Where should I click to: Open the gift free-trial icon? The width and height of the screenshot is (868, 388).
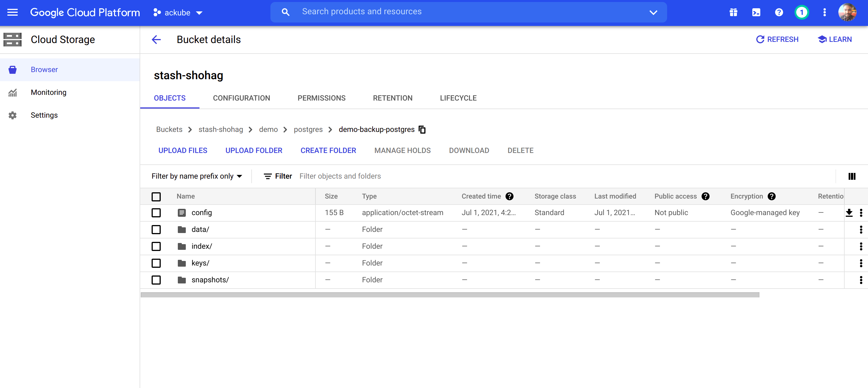tap(733, 13)
